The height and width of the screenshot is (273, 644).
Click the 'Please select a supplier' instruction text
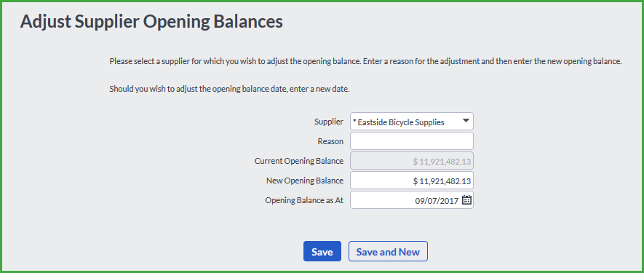coord(365,62)
